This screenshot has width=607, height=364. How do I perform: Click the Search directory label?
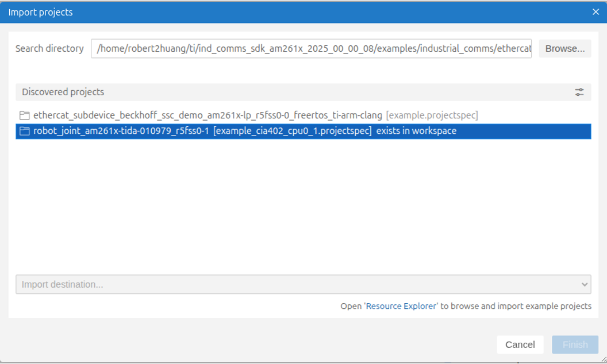49,49
